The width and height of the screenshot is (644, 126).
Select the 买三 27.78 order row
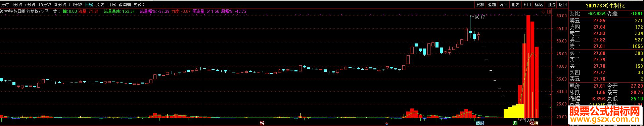pyautogui.click(x=606, y=66)
